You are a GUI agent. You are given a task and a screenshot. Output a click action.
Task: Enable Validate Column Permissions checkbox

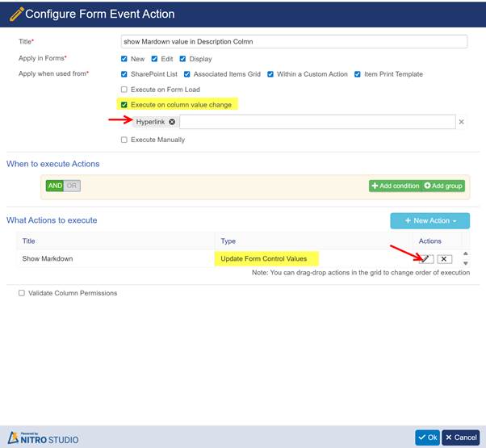(x=22, y=293)
